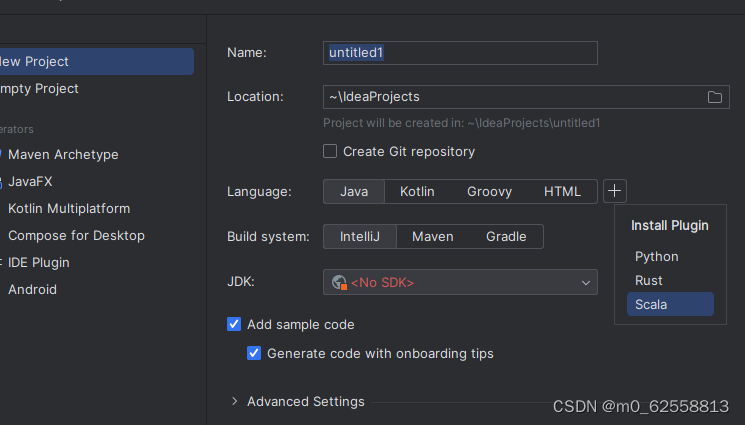
Task: Select Groovy language option
Action: (489, 191)
